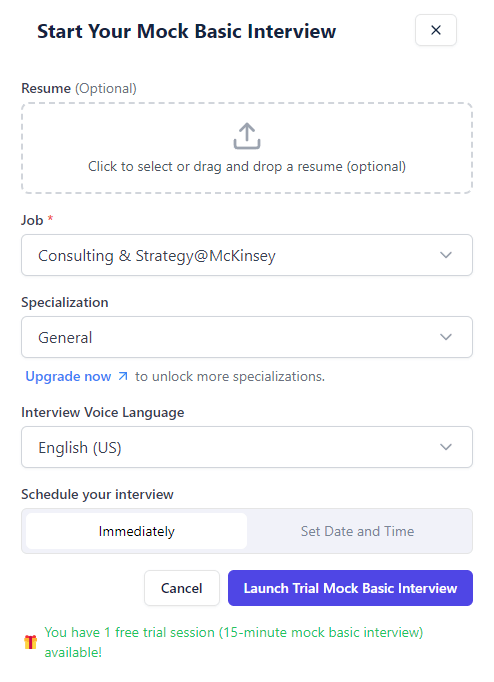This screenshot has width=494, height=682.
Task: Open the General specialization combo box
Action: (x=247, y=337)
